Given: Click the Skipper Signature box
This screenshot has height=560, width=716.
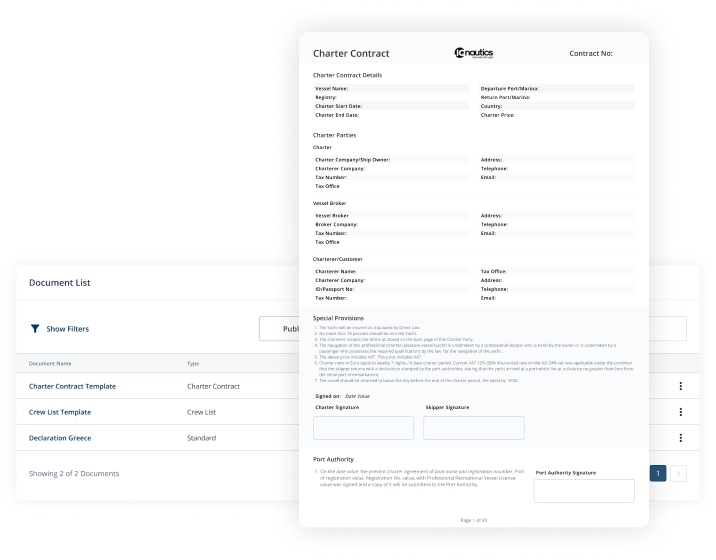Looking at the screenshot, I should 474,428.
